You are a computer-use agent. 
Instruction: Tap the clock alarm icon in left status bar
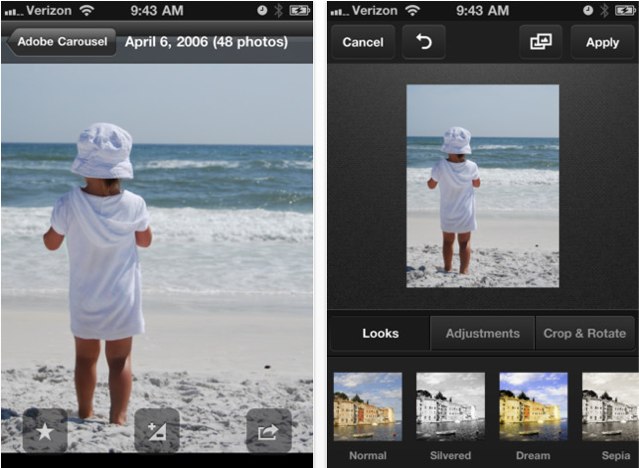point(262,10)
